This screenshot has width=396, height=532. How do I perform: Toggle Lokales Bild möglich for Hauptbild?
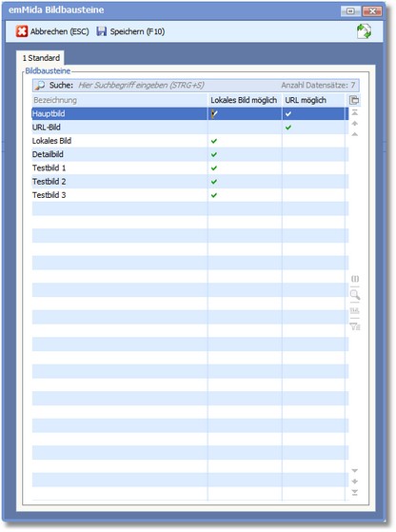pos(214,113)
